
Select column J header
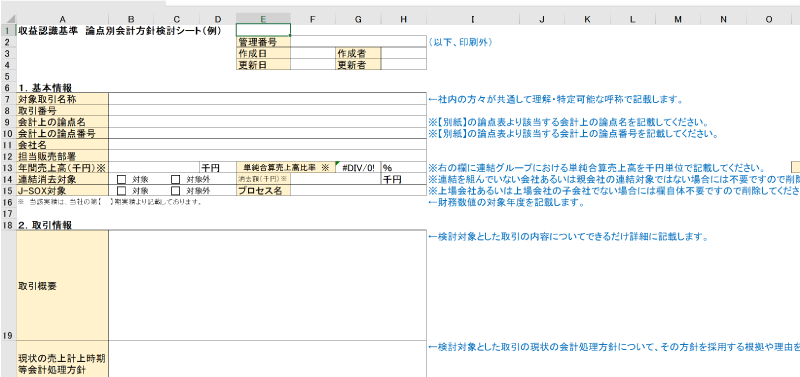[x=542, y=19]
